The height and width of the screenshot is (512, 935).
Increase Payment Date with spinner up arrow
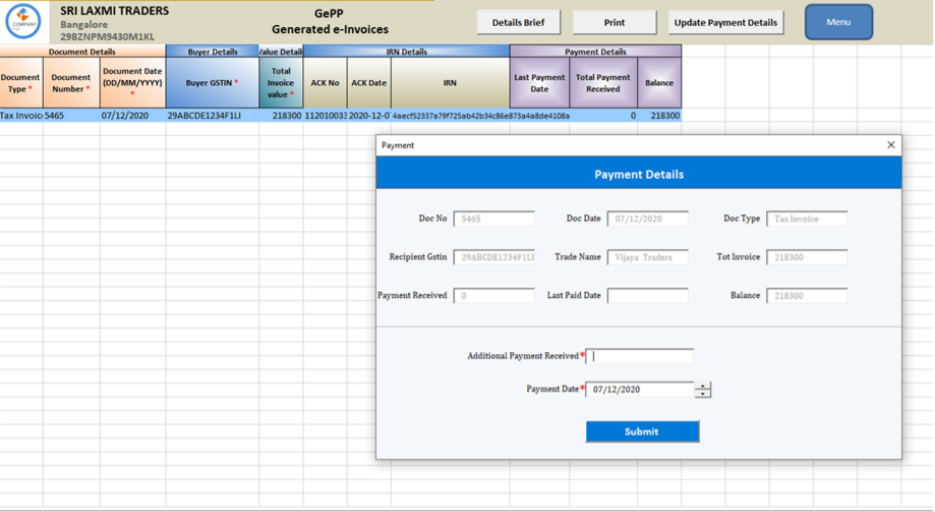703,386
